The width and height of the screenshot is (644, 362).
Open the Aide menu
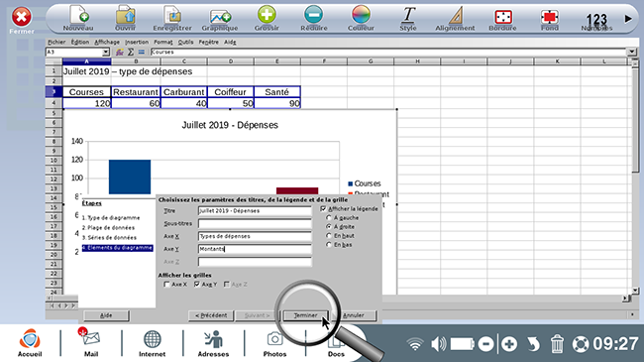(230, 42)
